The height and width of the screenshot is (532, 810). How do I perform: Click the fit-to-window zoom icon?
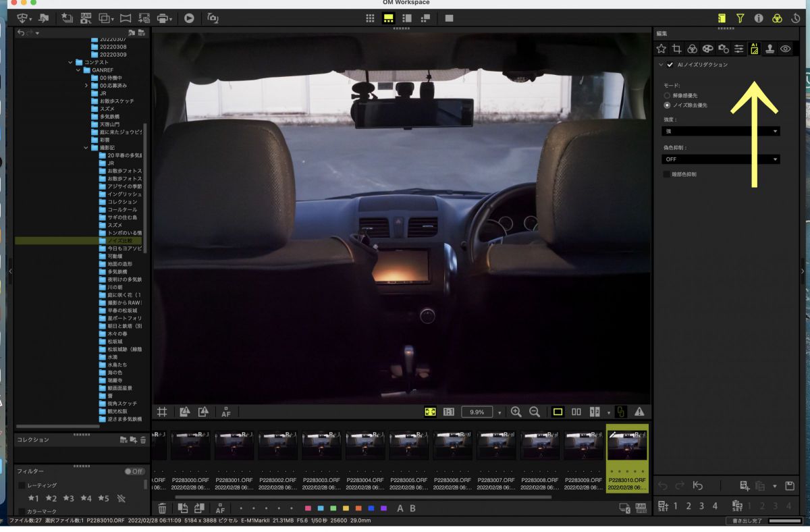tap(429, 412)
